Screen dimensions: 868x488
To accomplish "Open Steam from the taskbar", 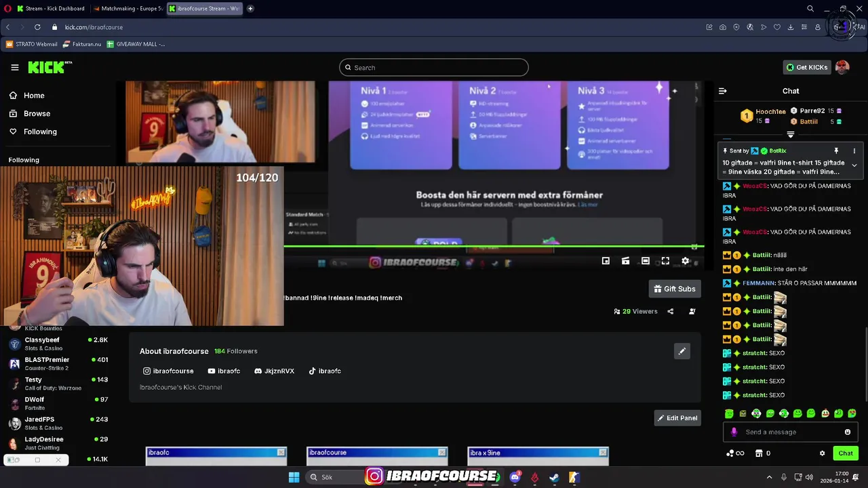I will coord(554,477).
